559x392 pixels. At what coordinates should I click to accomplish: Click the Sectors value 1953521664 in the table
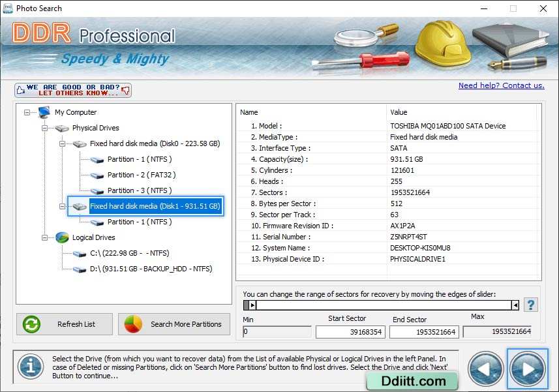(x=410, y=192)
